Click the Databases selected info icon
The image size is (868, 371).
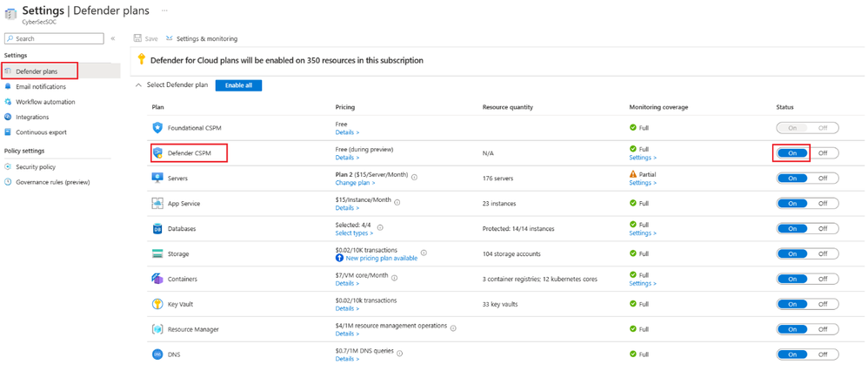(380, 227)
